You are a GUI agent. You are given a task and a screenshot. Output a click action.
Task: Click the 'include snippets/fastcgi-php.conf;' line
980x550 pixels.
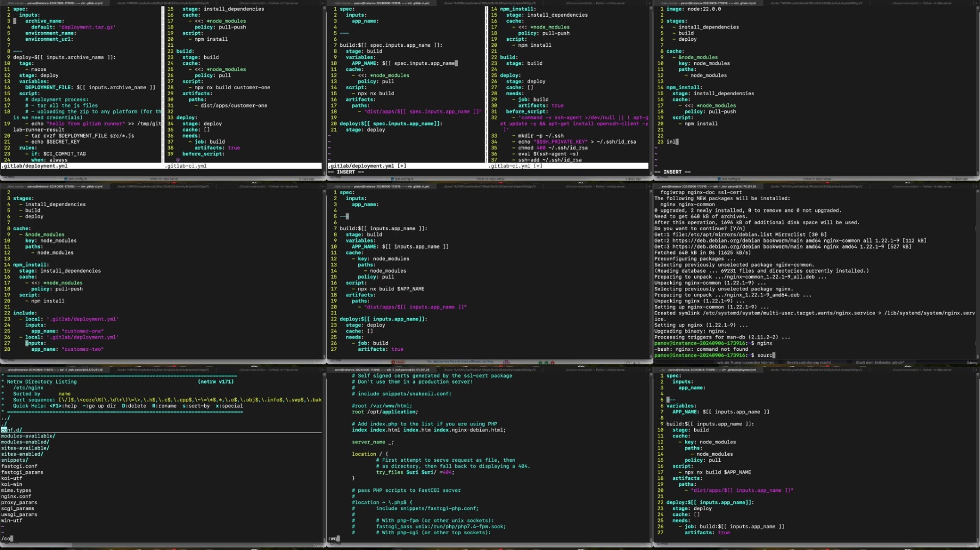coord(427,508)
